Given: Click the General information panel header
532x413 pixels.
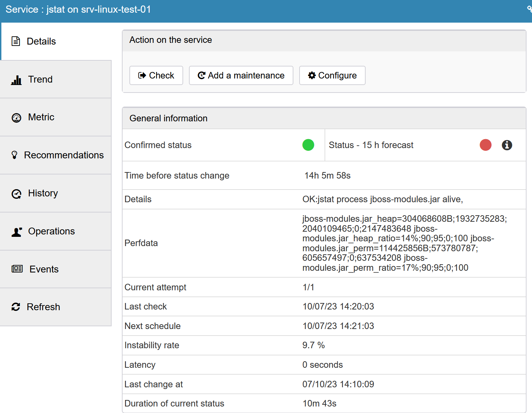Looking at the screenshot, I should point(324,118).
